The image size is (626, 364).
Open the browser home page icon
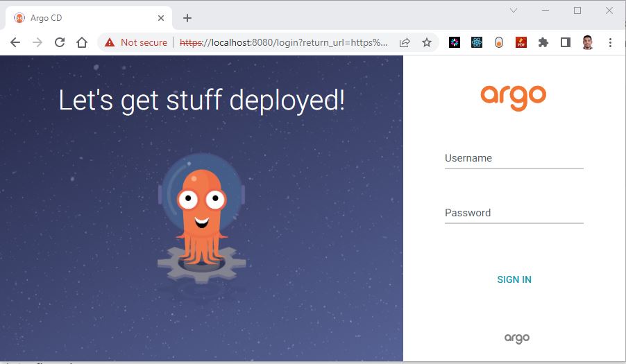click(82, 42)
